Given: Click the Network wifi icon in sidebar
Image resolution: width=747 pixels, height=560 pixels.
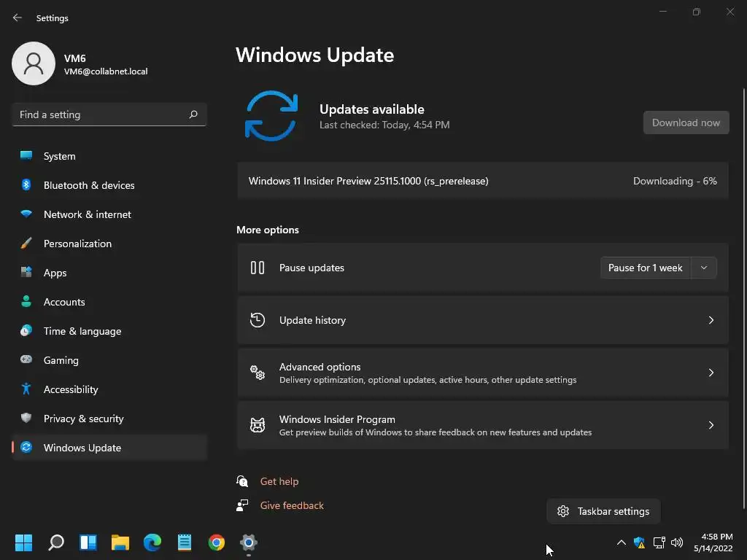Looking at the screenshot, I should click(26, 214).
